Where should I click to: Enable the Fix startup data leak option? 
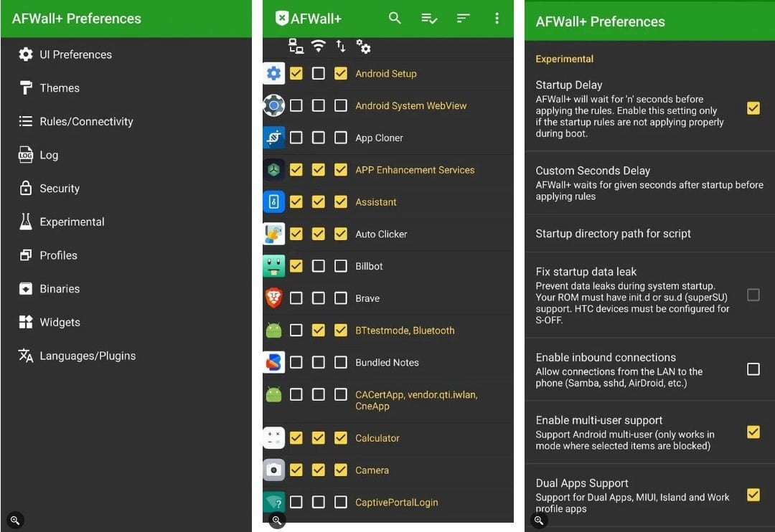click(x=753, y=295)
